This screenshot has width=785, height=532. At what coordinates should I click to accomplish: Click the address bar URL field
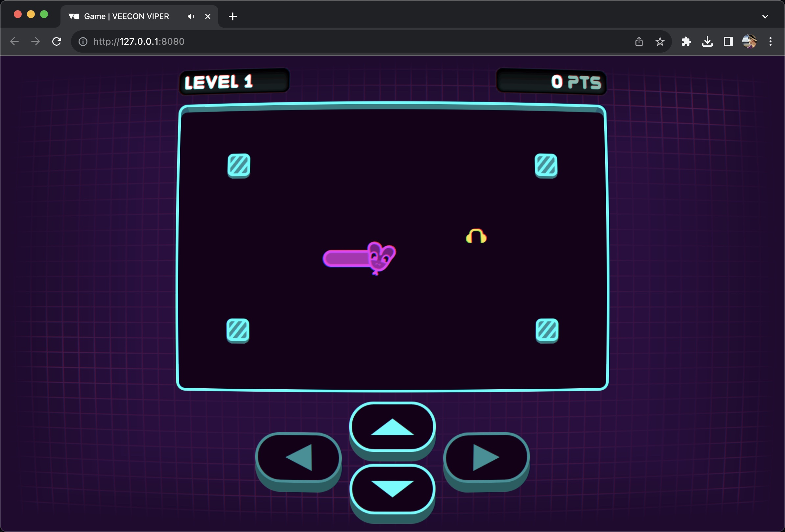[304, 41]
